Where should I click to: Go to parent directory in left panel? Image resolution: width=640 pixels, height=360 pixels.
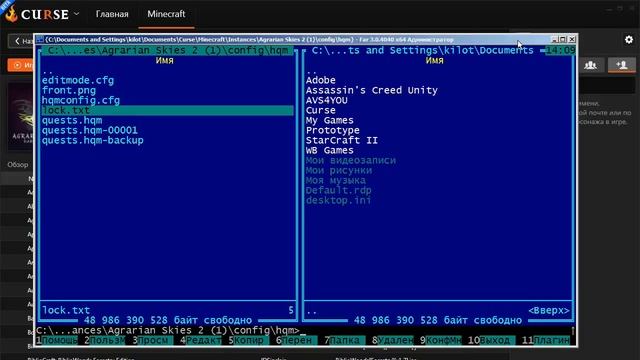click(x=48, y=72)
